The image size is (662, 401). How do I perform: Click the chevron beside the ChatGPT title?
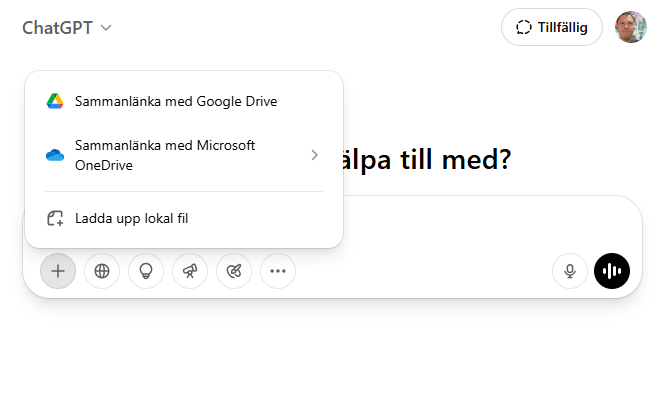click(x=106, y=28)
